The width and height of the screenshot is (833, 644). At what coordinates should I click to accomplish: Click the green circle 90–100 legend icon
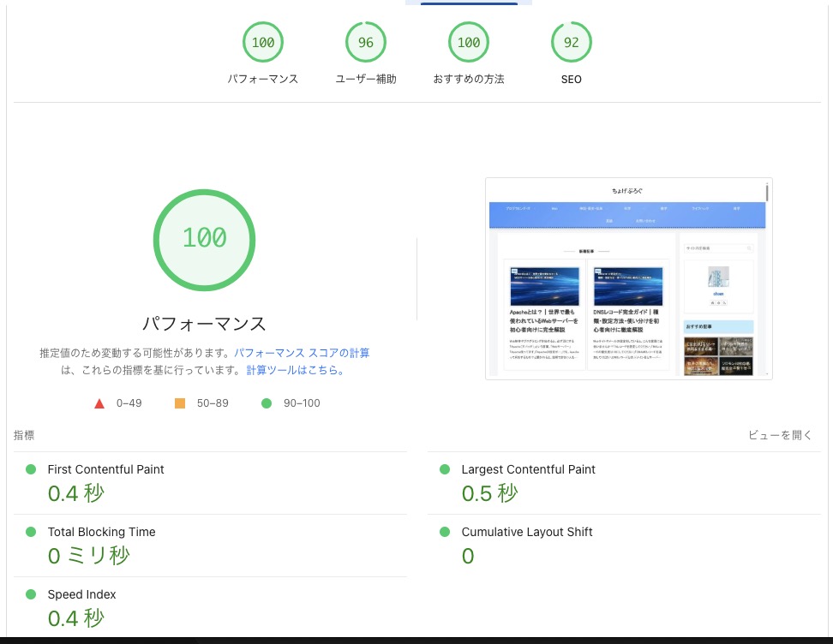[x=266, y=403]
